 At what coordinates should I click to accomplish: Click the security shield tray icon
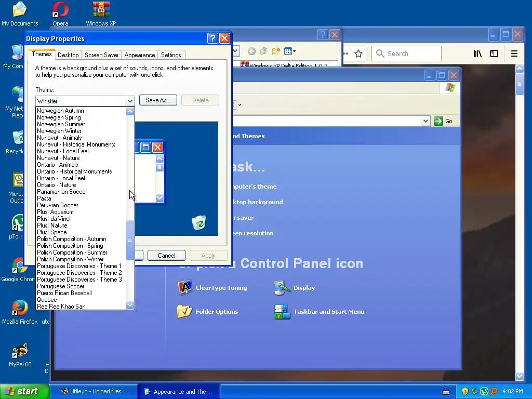465,392
